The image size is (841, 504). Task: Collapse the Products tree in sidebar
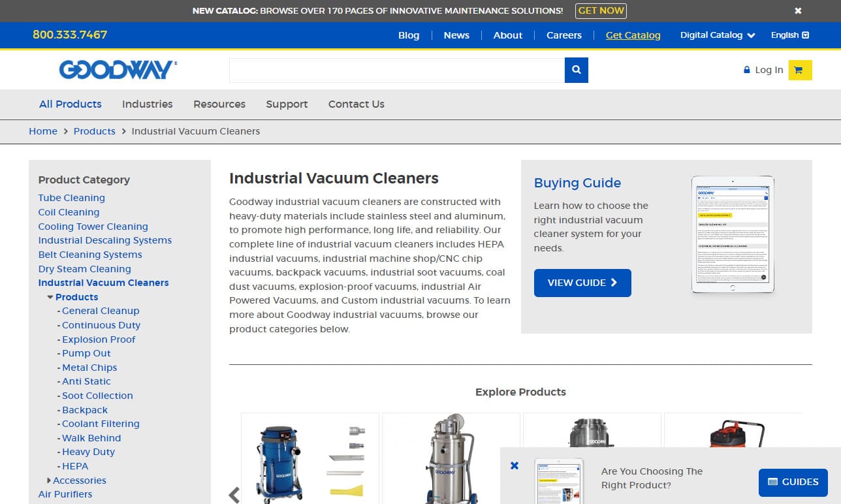[51, 296]
